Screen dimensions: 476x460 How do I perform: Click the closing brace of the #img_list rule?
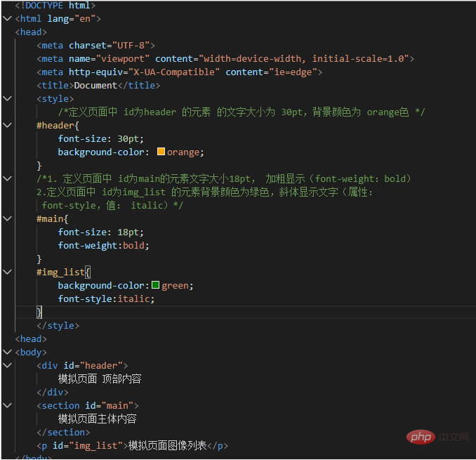[39, 312]
